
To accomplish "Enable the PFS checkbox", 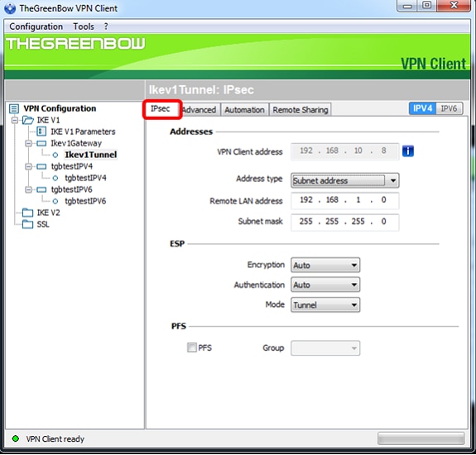I will [x=192, y=347].
